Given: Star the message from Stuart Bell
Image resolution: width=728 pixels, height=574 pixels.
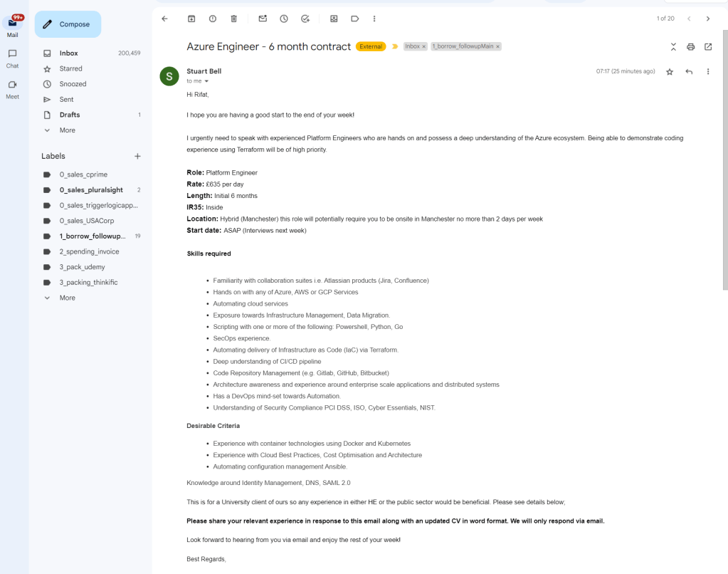Looking at the screenshot, I should pos(670,72).
